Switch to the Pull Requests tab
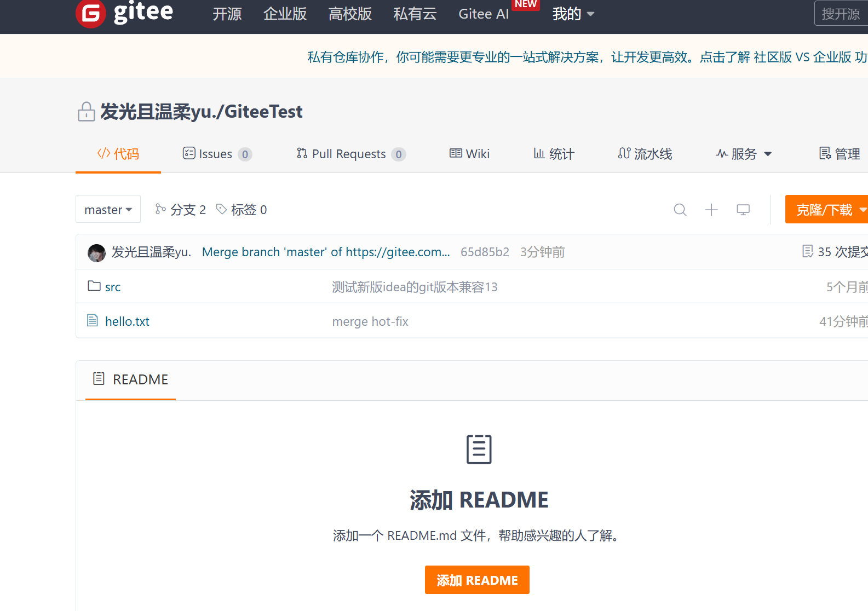Screen dimensions: 868x611 [351, 154]
